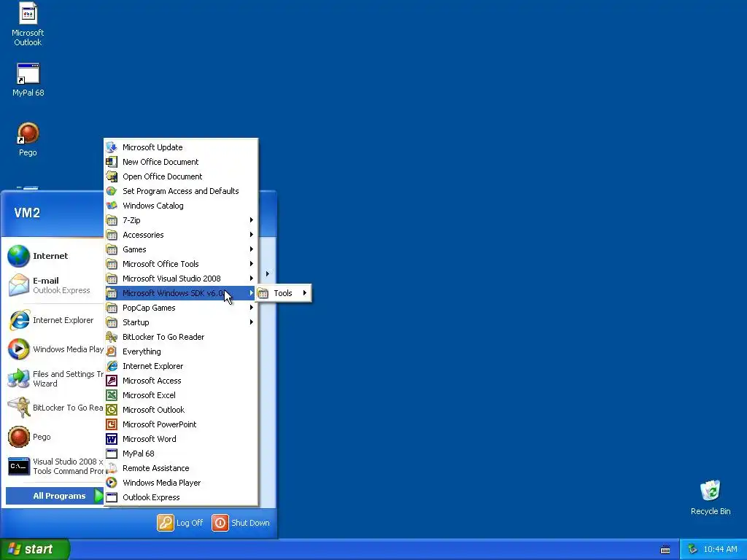Viewport: 747px width, 560px height.
Task: Select Set Program Access and Defaults
Action: click(x=181, y=191)
